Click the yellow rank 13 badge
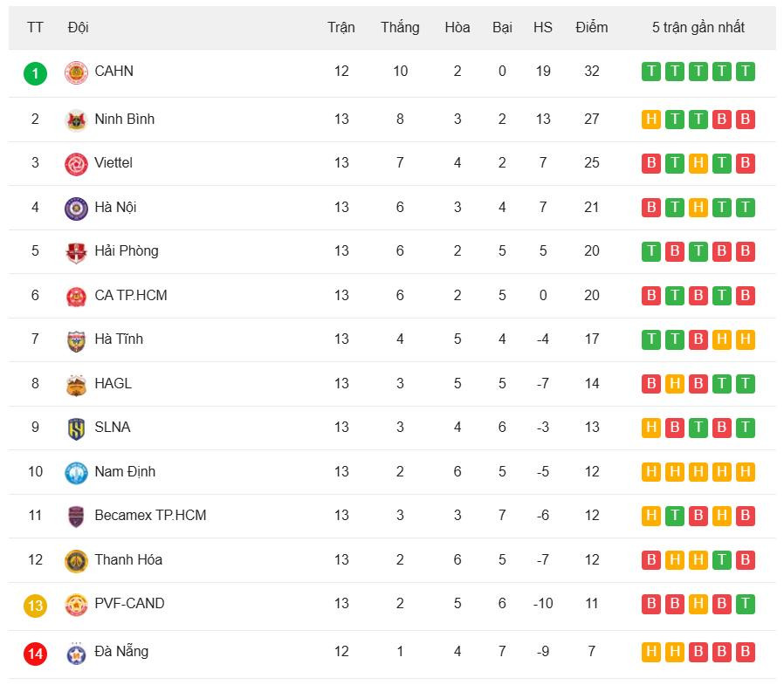 (x=35, y=605)
